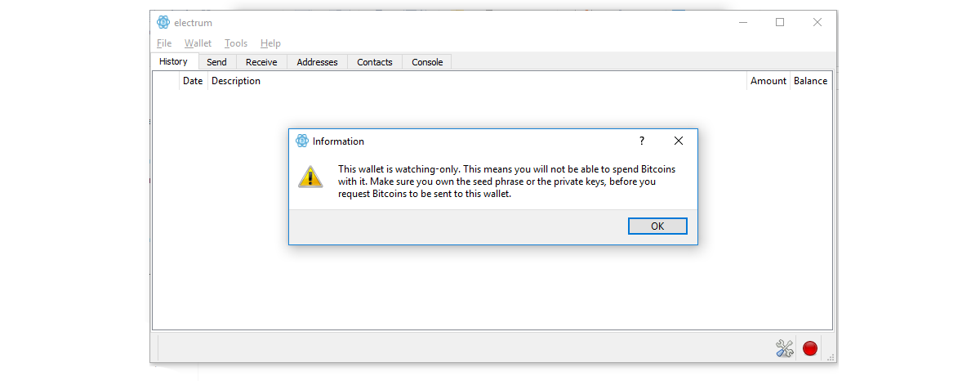This screenshot has height=381, width=980.
Task: Open the Help menu
Action: pos(270,43)
